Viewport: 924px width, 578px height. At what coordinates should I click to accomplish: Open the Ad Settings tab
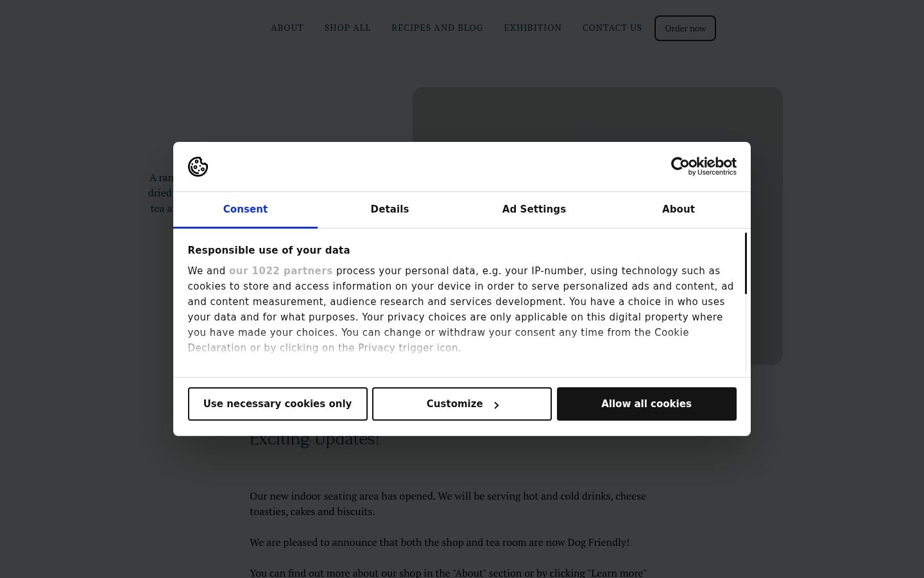pos(534,209)
